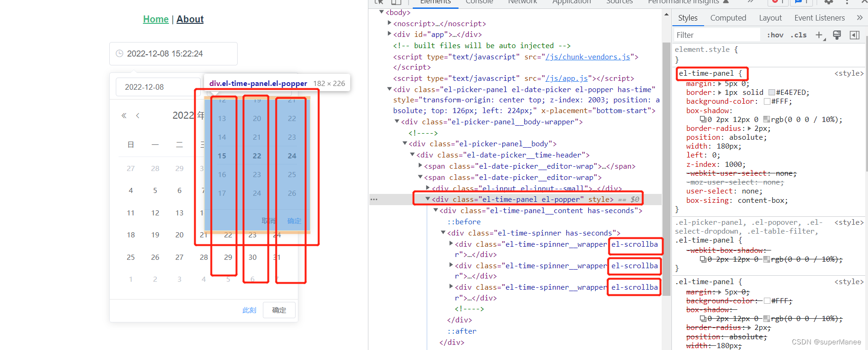The image size is (868, 350).
Task: Click the clock icon in the datetime field
Action: click(x=120, y=54)
